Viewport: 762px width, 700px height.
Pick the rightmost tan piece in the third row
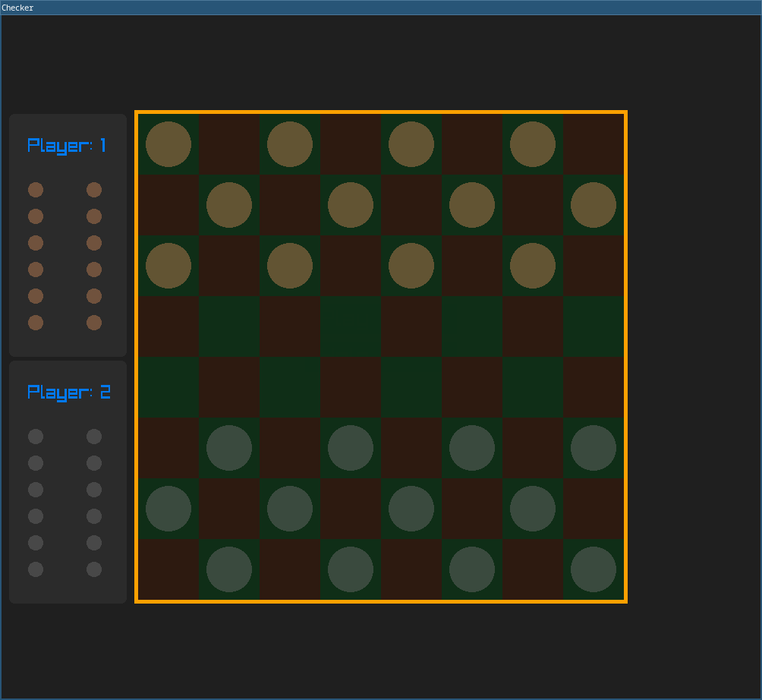click(533, 266)
